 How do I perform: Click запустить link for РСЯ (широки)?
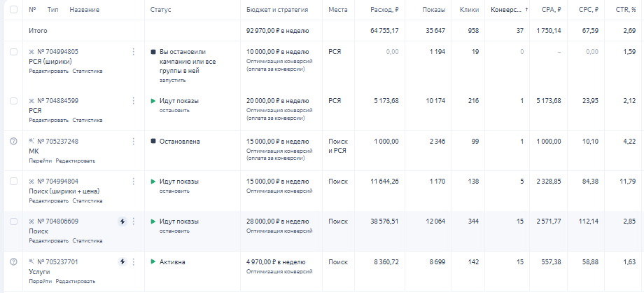[173, 81]
